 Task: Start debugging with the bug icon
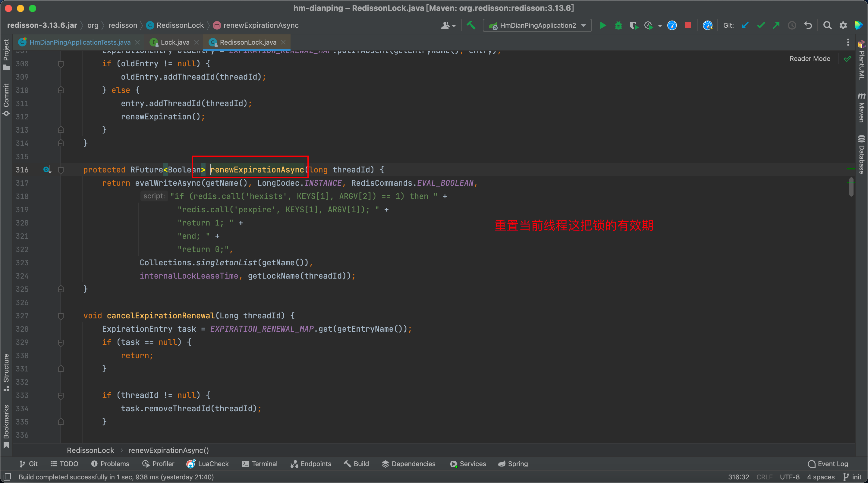click(x=618, y=25)
